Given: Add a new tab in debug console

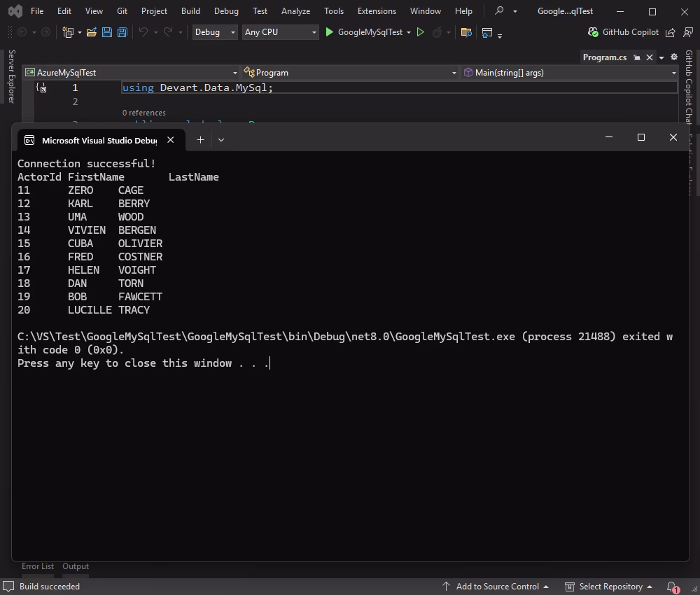Looking at the screenshot, I should coord(200,140).
